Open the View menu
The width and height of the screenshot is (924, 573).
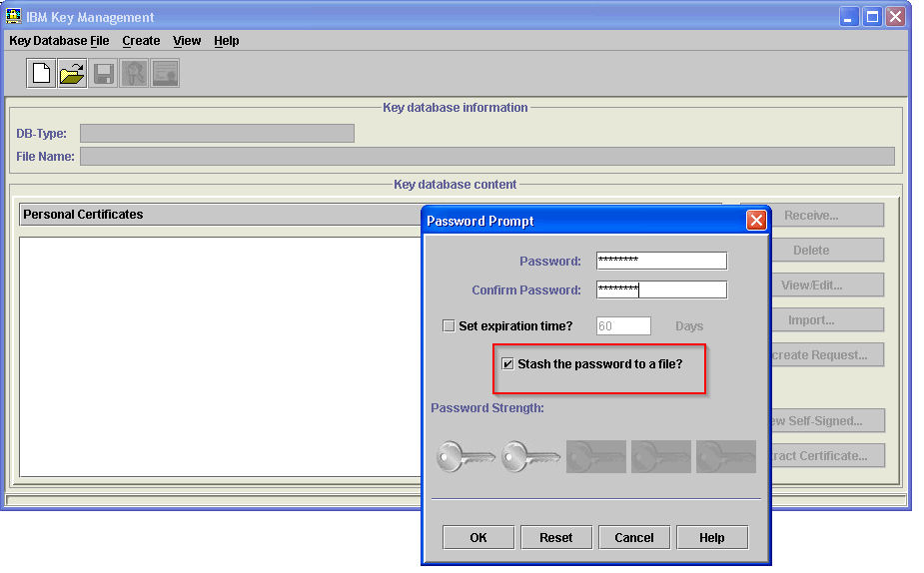coord(187,41)
